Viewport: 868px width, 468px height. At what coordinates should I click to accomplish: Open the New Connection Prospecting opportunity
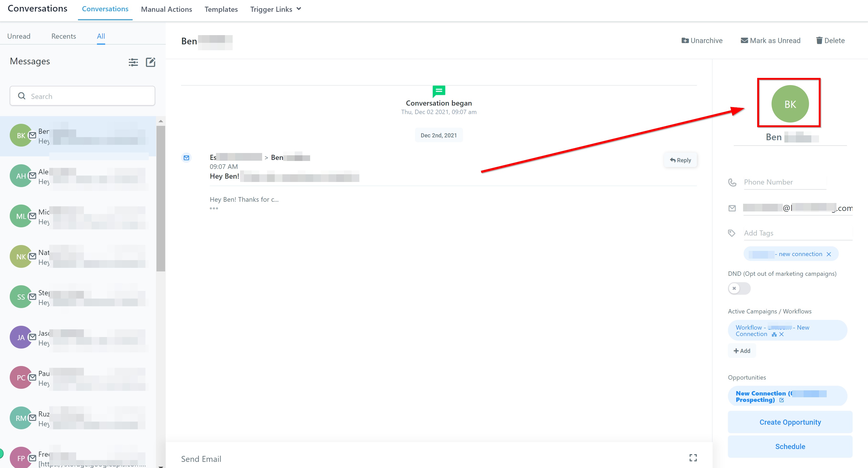tap(787, 396)
